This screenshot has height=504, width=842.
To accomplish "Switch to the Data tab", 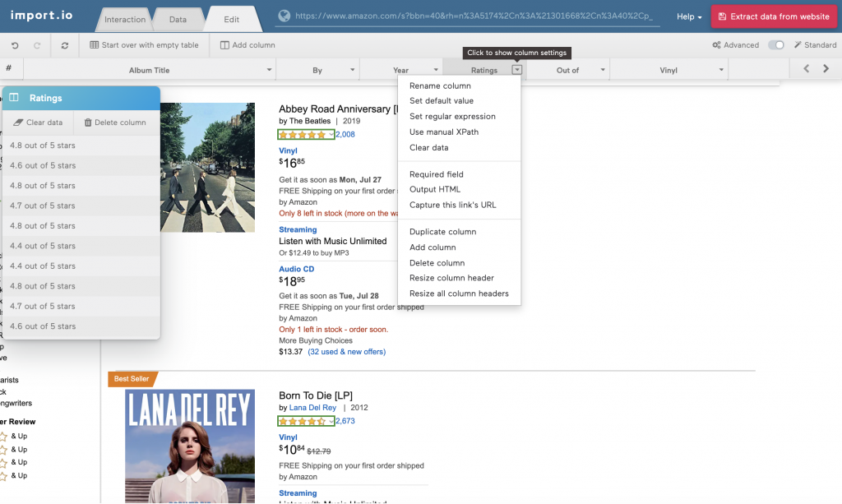I will (x=178, y=19).
